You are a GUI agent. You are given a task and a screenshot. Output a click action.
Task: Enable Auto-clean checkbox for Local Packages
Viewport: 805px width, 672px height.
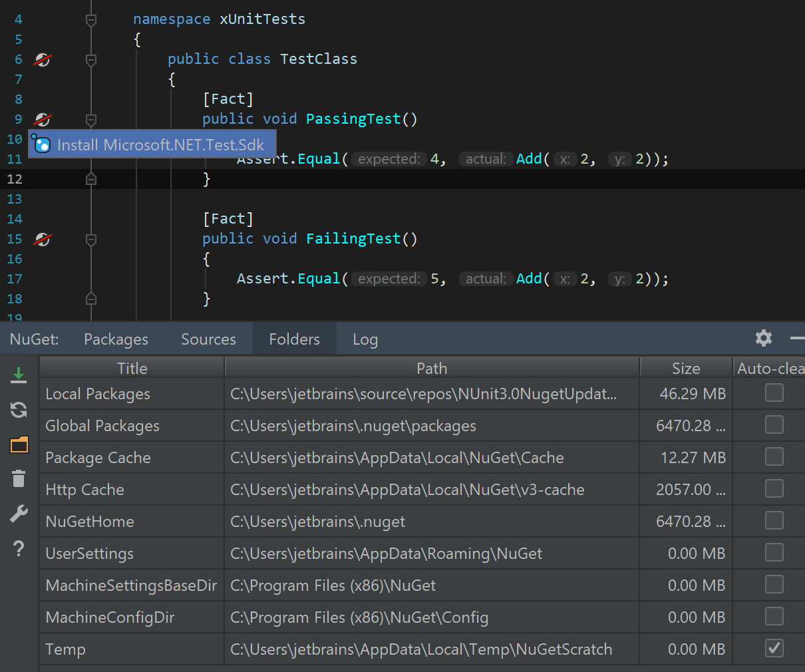[774, 393]
